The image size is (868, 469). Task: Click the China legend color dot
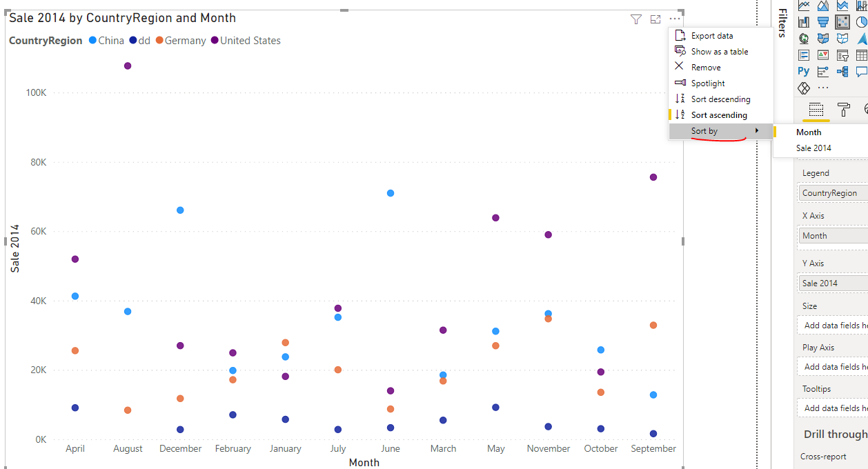[92, 41]
